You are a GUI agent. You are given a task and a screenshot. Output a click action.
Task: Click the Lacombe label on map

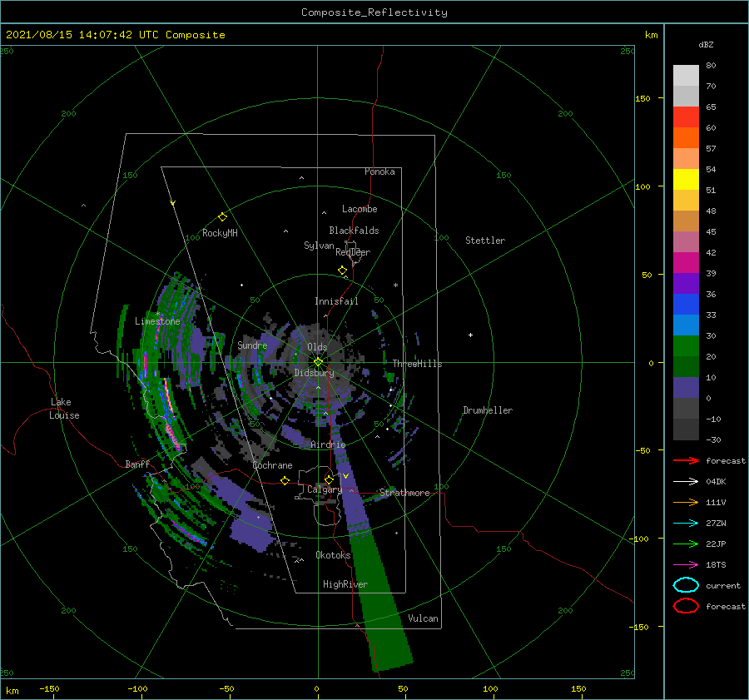tap(360, 209)
